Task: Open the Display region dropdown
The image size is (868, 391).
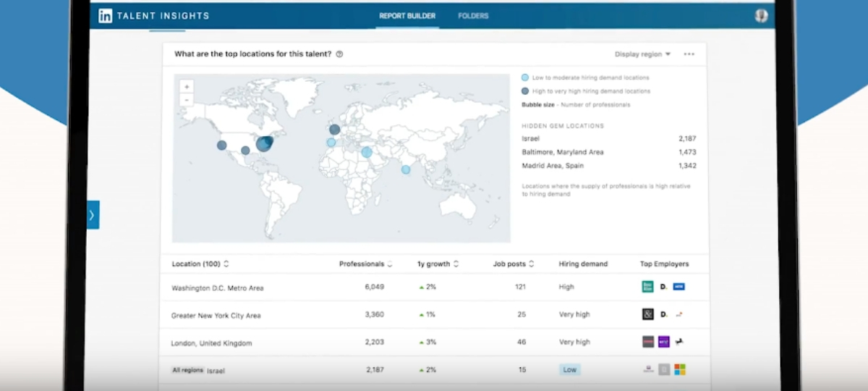Action: click(x=642, y=54)
